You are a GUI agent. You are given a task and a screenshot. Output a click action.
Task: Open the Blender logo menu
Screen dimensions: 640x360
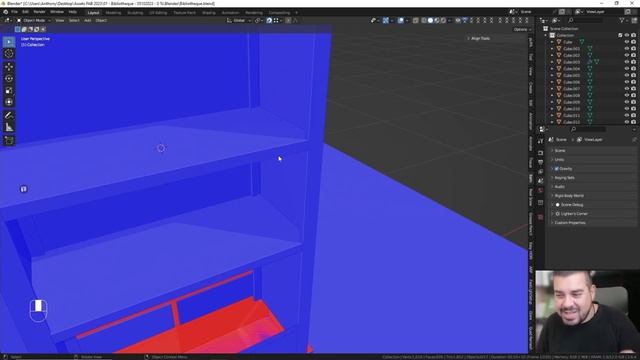[5, 12]
